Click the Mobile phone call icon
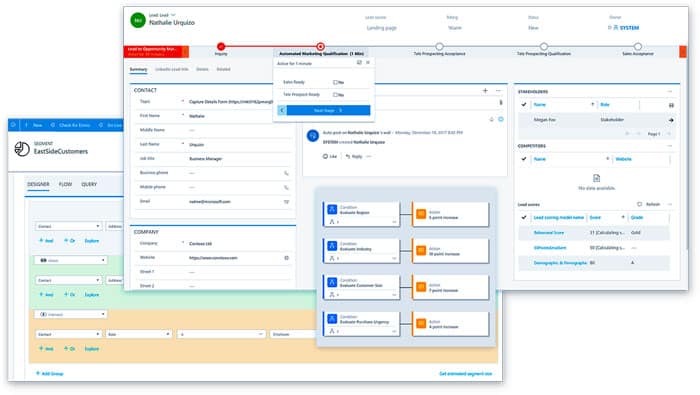This screenshot has height=395, width=700. coord(286,187)
